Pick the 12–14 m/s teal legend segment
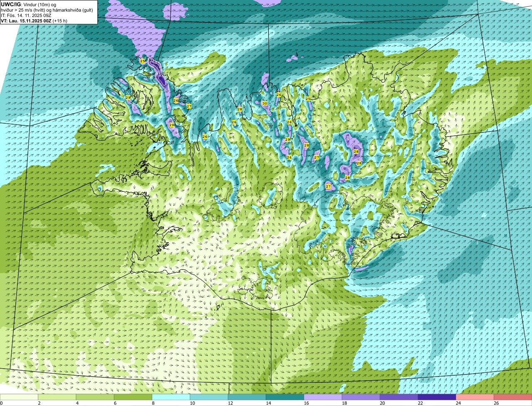 pyautogui.click(x=247, y=397)
